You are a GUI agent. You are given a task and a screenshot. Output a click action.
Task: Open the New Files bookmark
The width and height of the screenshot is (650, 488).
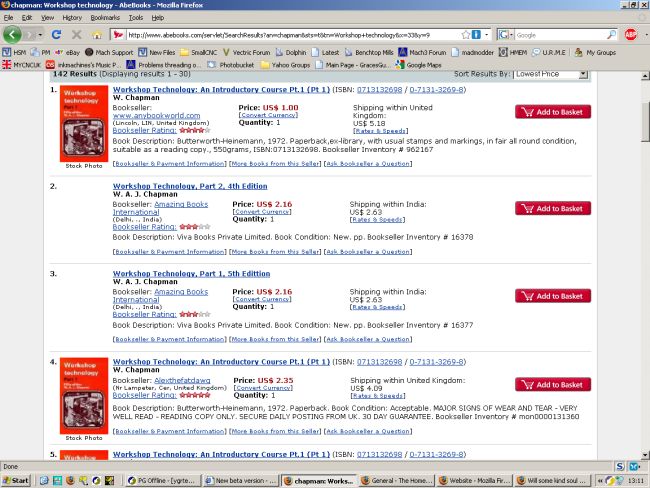point(157,53)
